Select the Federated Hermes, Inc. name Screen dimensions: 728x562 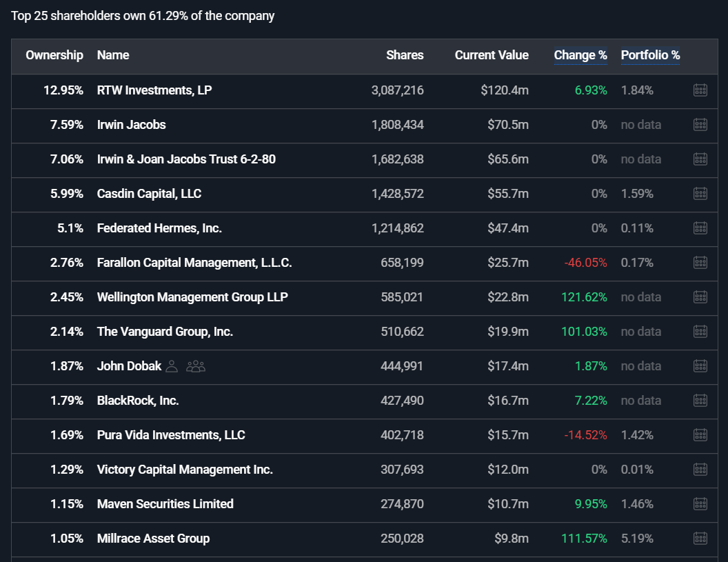click(x=159, y=228)
